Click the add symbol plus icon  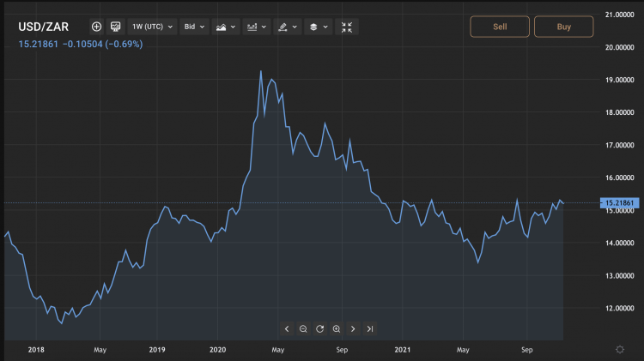(96, 27)
